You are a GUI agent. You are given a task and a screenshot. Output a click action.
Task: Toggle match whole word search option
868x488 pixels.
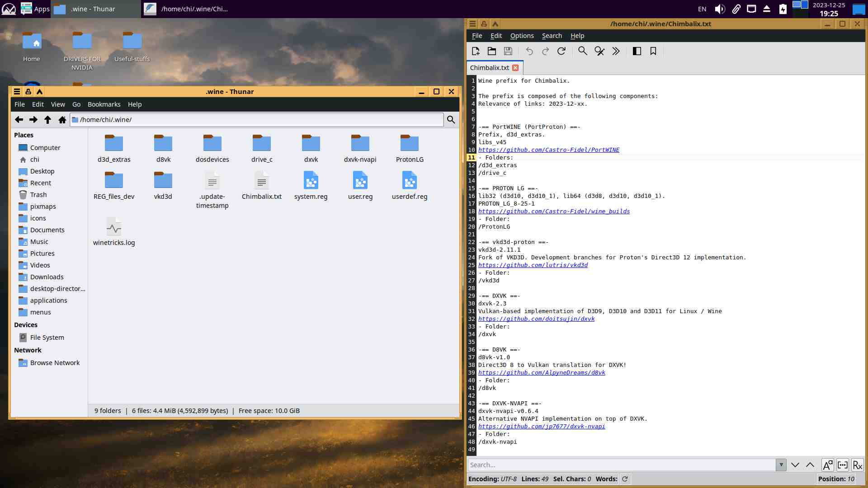click(x=843, y=465)
